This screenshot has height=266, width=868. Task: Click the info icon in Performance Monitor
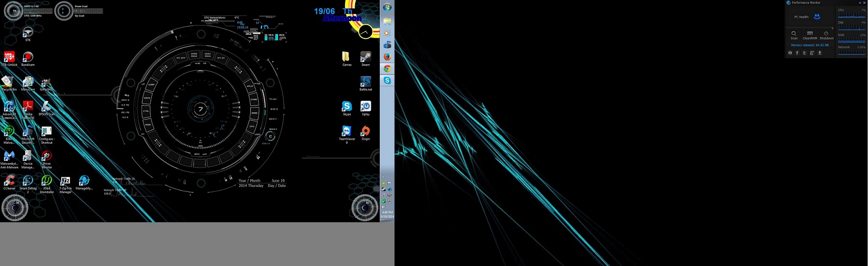click(x=790, y=53)
